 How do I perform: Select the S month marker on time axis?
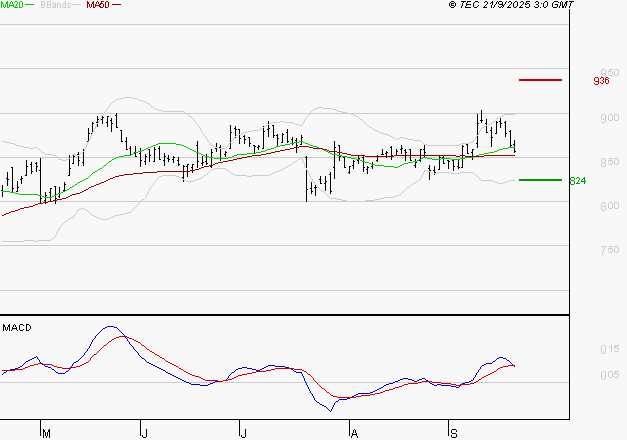(x=453, y=433)
